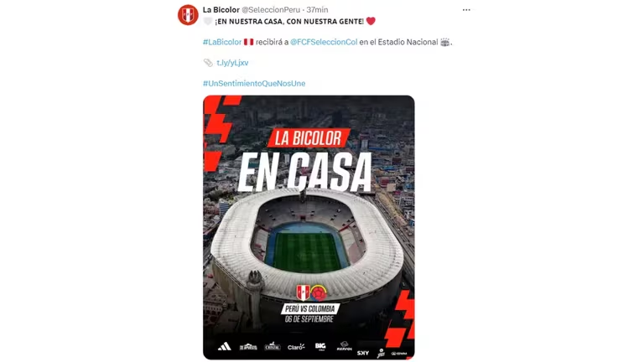Click the Peru federation crest in the poster
Image resolution: width=644 pixels, height=362 pixels.
(x=303, y=292)
